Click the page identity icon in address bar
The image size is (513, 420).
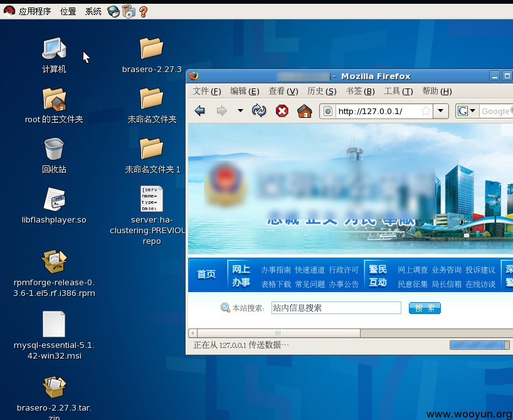[x=328, y=111]
